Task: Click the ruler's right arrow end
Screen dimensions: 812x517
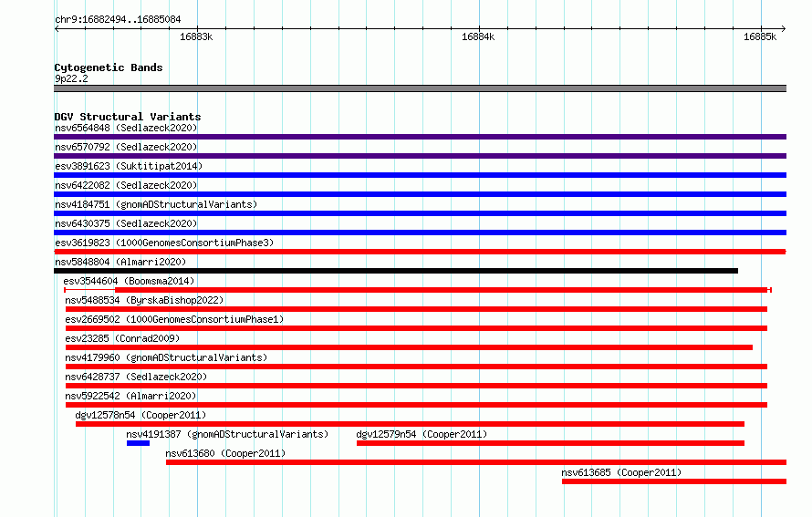Action: [x=784, y=28]
